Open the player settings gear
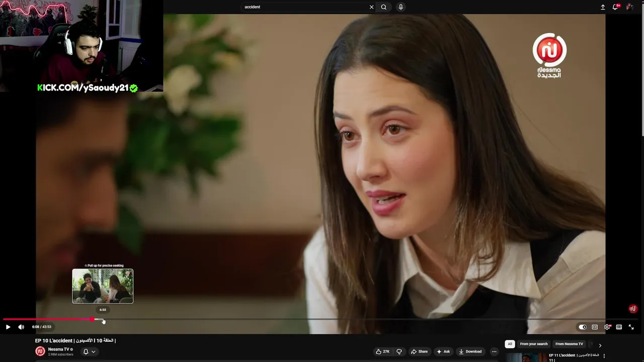This screenshot has height=362, width=644. [607, 327]
